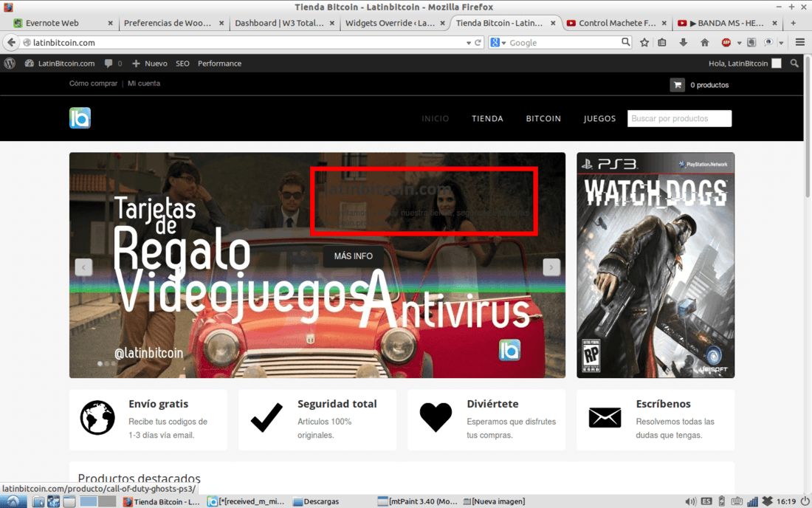This screenshot has width=812, height=508.
Task: Focus the Buscar por productos search field
Action: (679, 118)
